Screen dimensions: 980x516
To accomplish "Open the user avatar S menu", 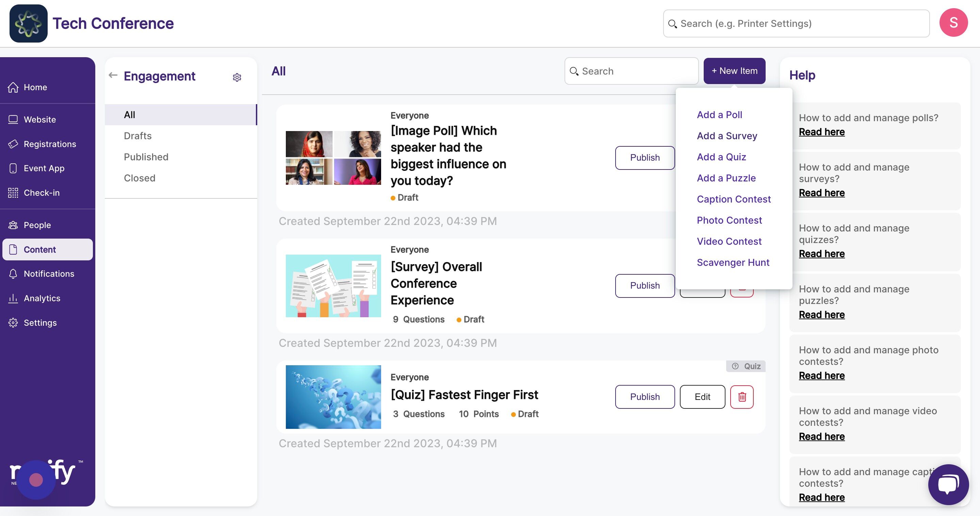I will [x=953, y=23].
